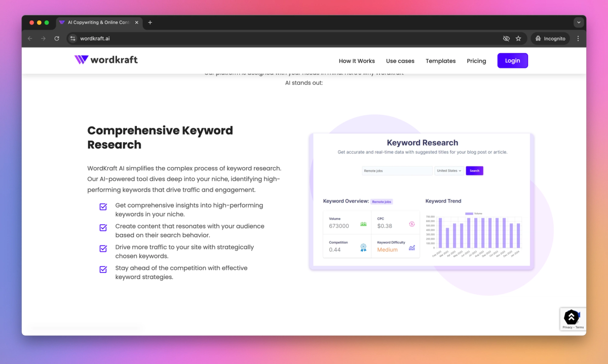Click the Competition badge icon
This screenshot has height=364, width=608.
tap(363, 248)
